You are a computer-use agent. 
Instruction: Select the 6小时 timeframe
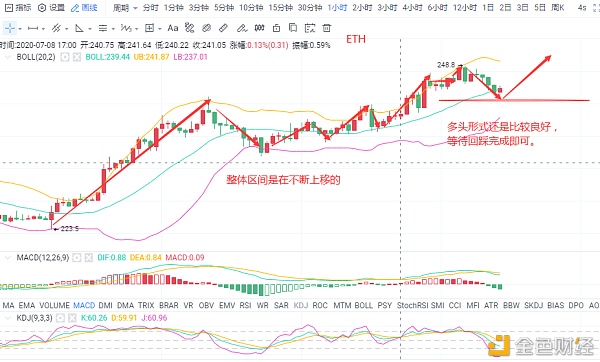pyautogui.click(x=438, y=8)
